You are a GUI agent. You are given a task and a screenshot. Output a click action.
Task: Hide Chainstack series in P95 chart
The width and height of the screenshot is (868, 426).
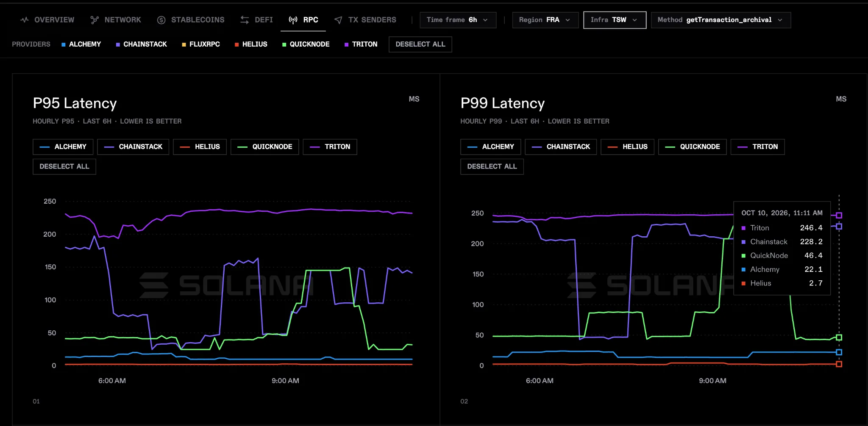(x=133, y=147)
